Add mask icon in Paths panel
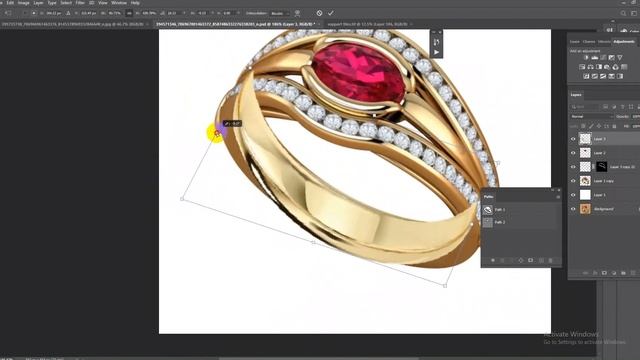 531,260
